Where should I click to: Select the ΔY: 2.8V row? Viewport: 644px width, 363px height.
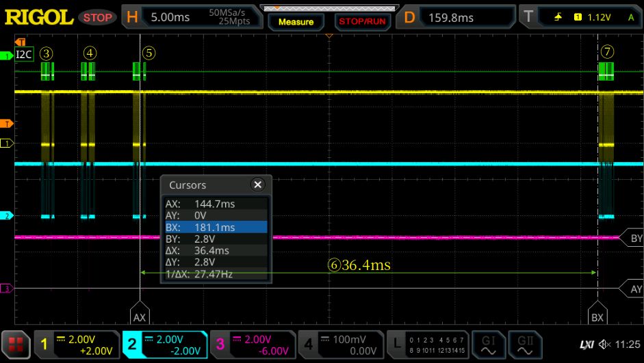[x=216, y=262]
